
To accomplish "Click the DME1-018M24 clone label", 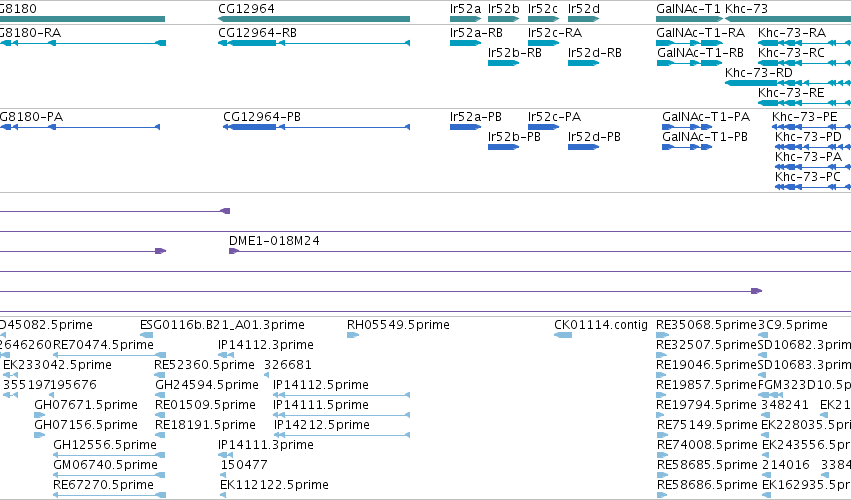I will [274, 240].
